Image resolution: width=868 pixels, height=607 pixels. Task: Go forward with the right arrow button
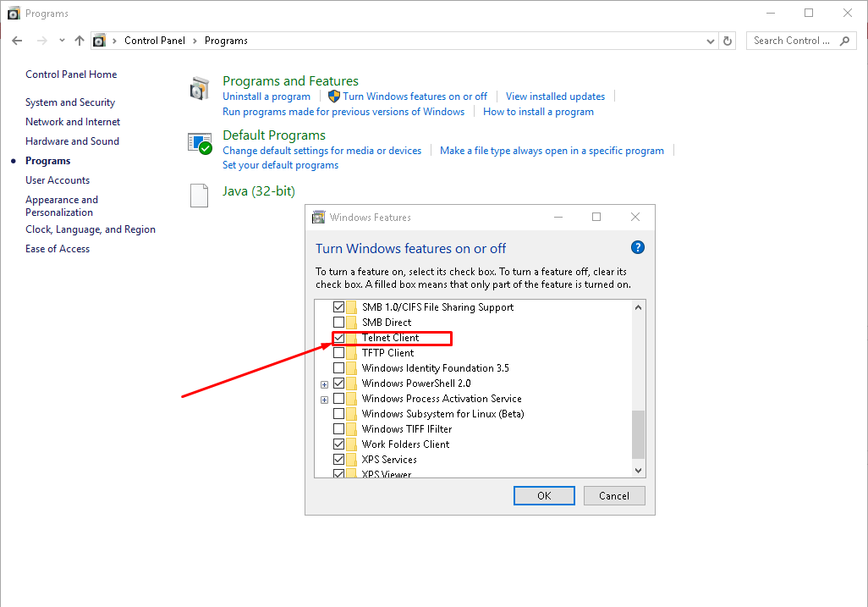coord(42,41)
